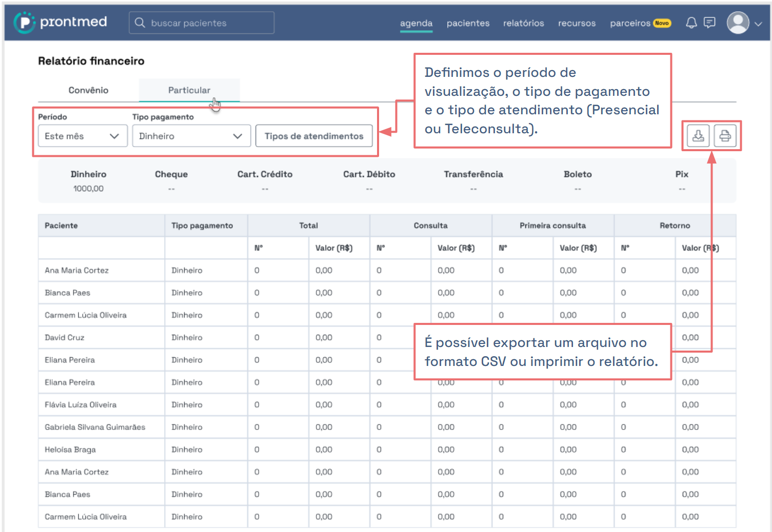Expand the user account menu chevron
This screenshot has height=532, width=772.
(758, 24)
